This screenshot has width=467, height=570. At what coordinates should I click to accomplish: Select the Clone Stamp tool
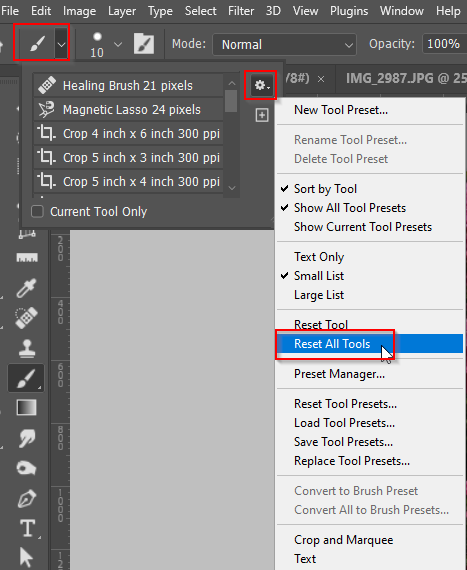pyautogui.click(x=27, y=348)
